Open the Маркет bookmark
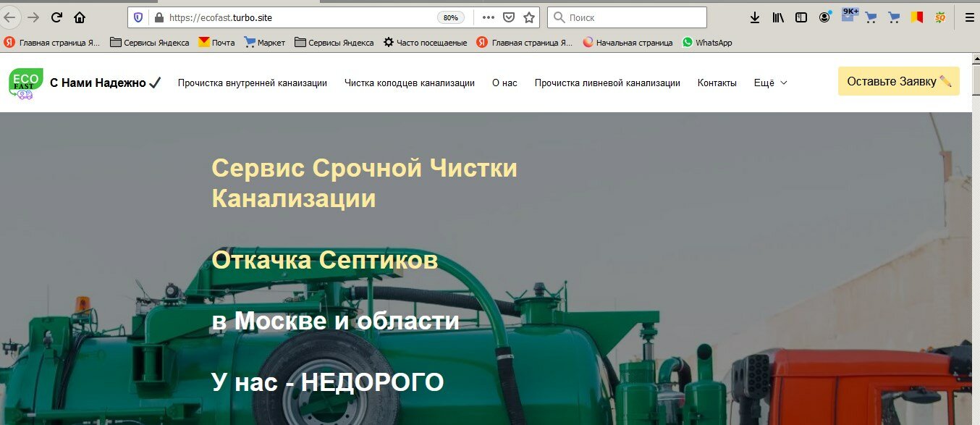Image resolution: width=980 pixels, height=425 pixels. [x=264, y=43]
